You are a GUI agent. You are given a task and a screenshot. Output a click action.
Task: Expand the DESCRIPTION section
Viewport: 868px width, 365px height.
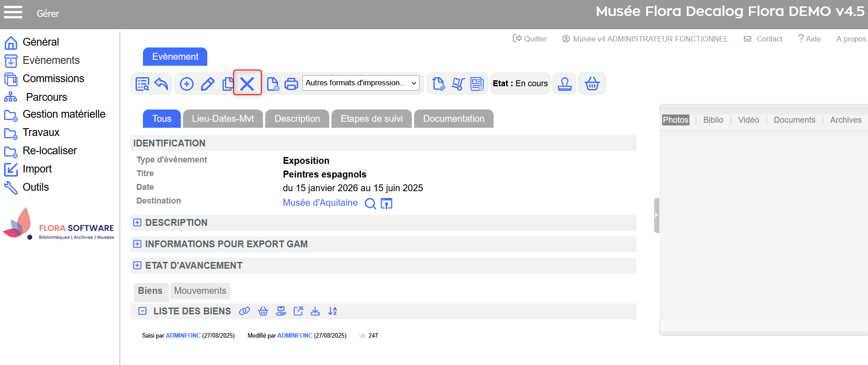coord(137,223)
